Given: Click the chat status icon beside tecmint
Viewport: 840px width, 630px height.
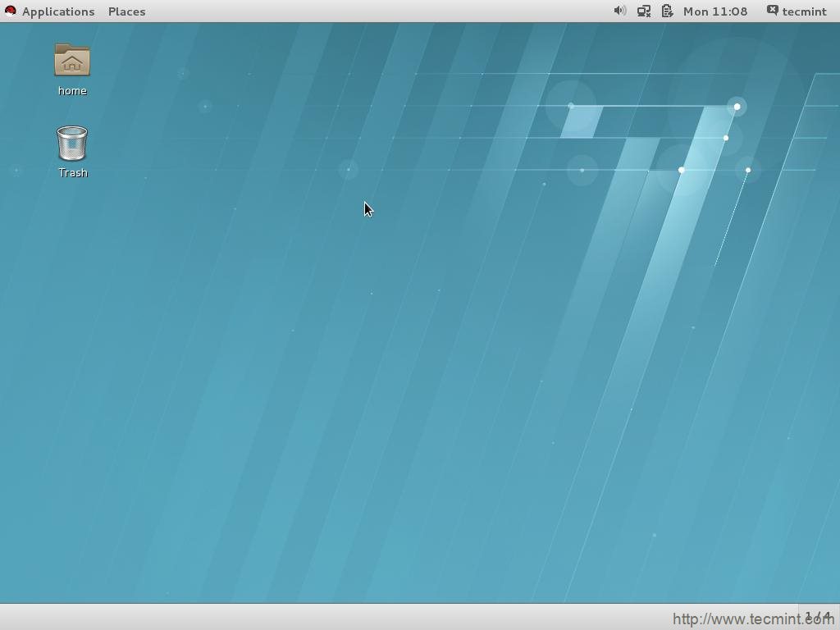Looking at the screenshot, I should point(772,10).
